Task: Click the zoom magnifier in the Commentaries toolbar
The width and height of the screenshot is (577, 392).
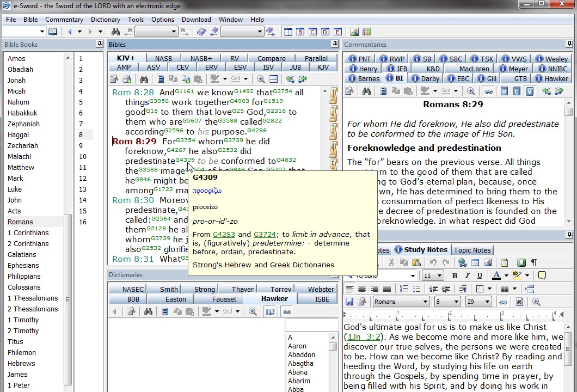Action: pos(471,91)
